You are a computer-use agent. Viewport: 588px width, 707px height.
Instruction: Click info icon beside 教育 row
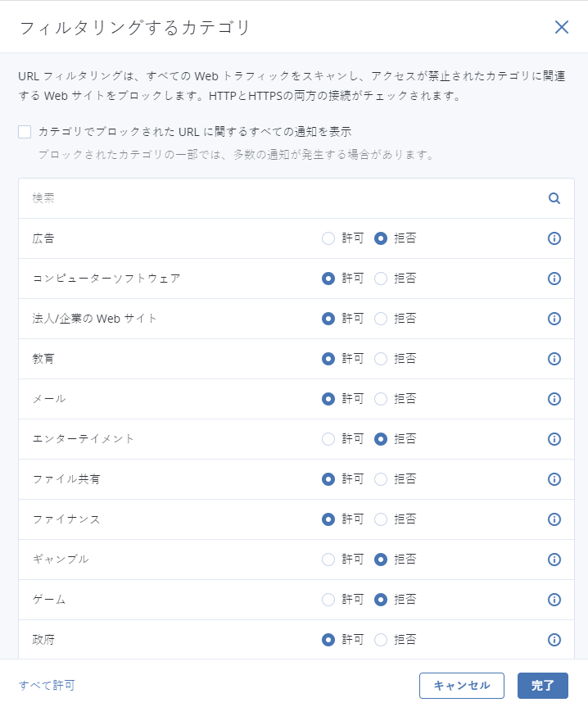point(554,359)
